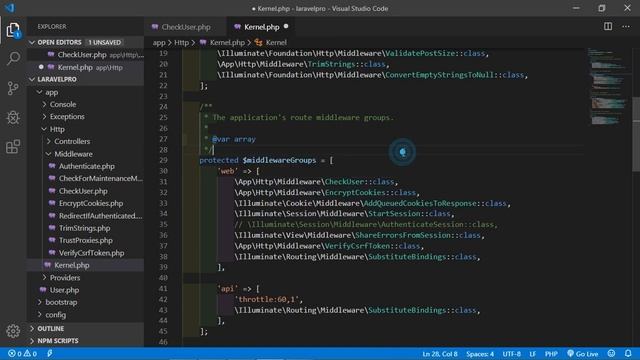Start server with Go Live button
This screenshot has height=360, width=640.
(x=582, y=354)
